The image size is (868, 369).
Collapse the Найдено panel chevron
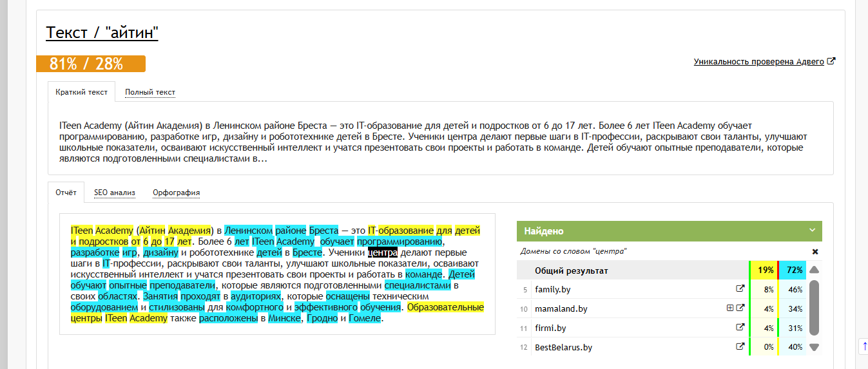pos(812,231)
